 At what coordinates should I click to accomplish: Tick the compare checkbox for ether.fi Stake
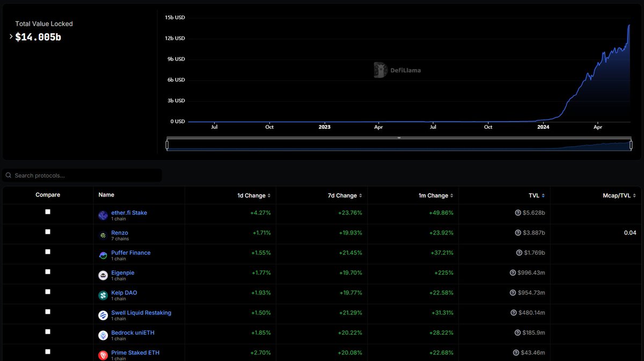[48, 212]
